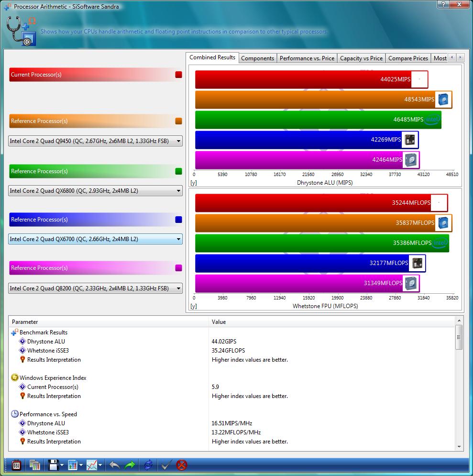Viewport: 473px width, 476px height.
Task: Go forward with the green arrow
Action: (x=130, y=465)
